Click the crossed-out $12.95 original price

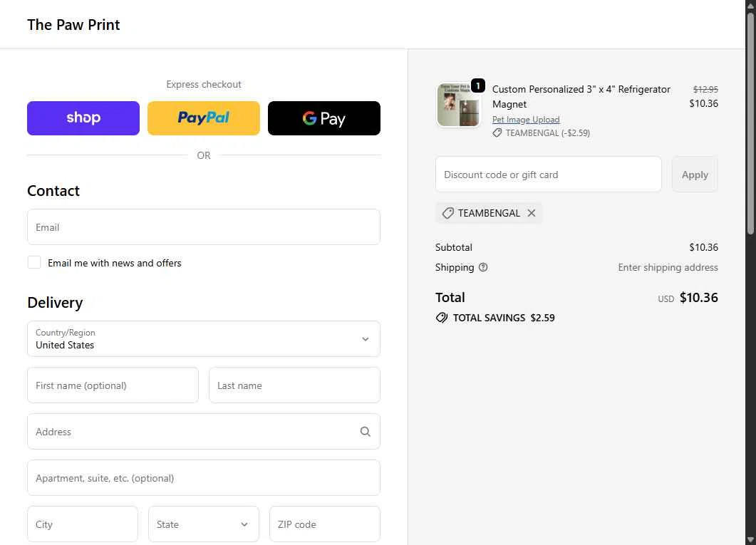pos(705,89)
